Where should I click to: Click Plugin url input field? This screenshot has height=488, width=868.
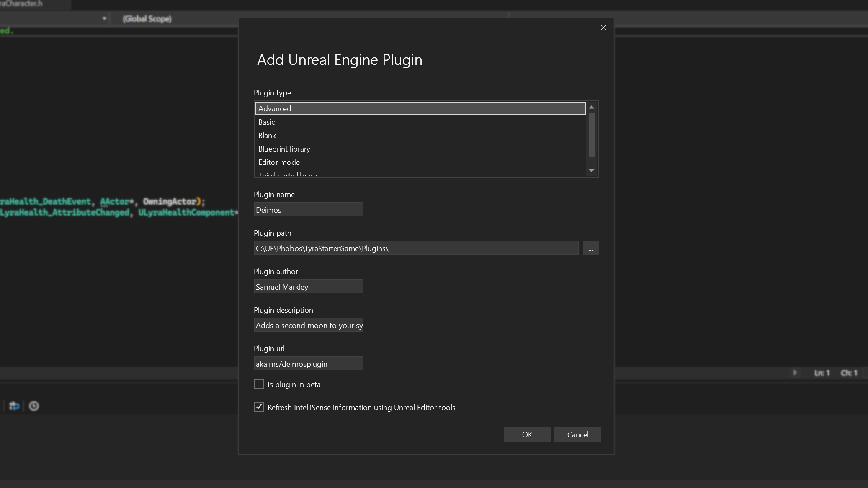point(308,363)
